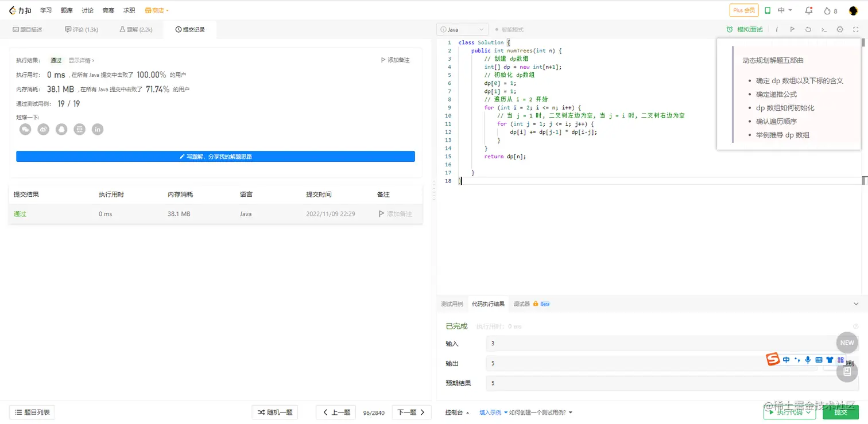Go to 下一题 next problem
This screenshot has width=868, height=424.
(412, 412)
